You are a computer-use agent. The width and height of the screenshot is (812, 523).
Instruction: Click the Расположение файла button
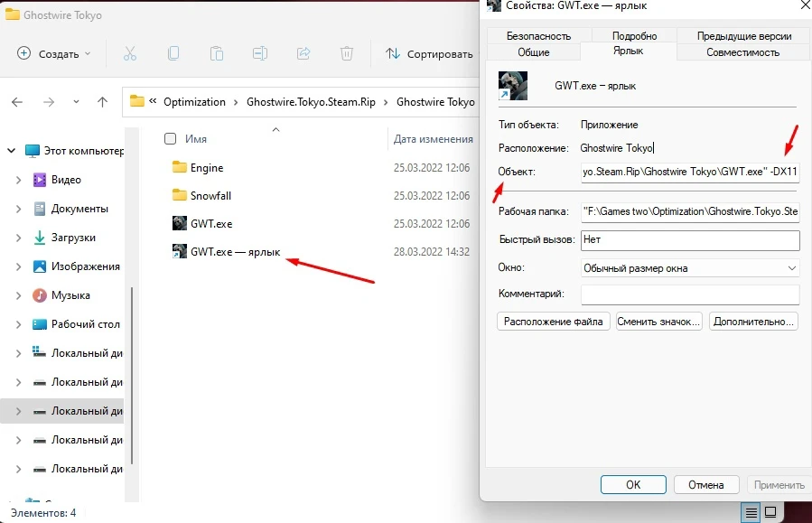(553, 322)
